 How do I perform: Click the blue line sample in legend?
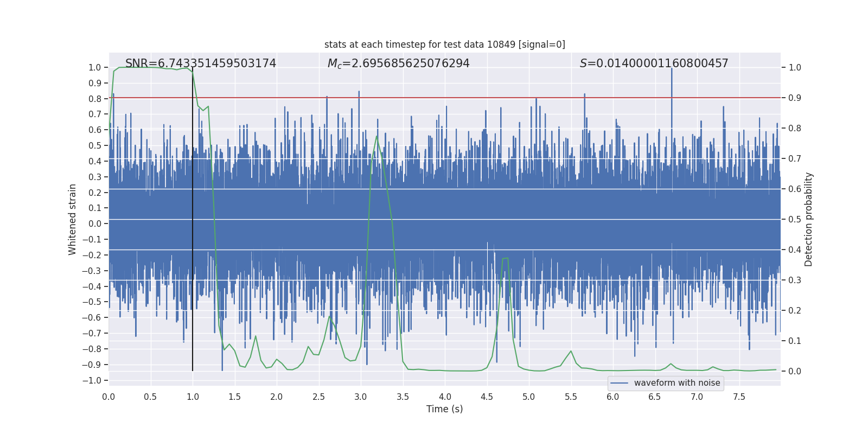point(619,383)
